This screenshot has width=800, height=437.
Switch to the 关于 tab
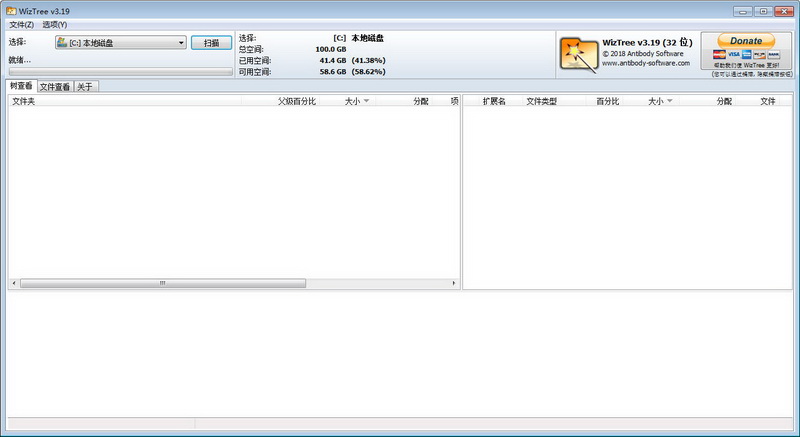(85, 87)
